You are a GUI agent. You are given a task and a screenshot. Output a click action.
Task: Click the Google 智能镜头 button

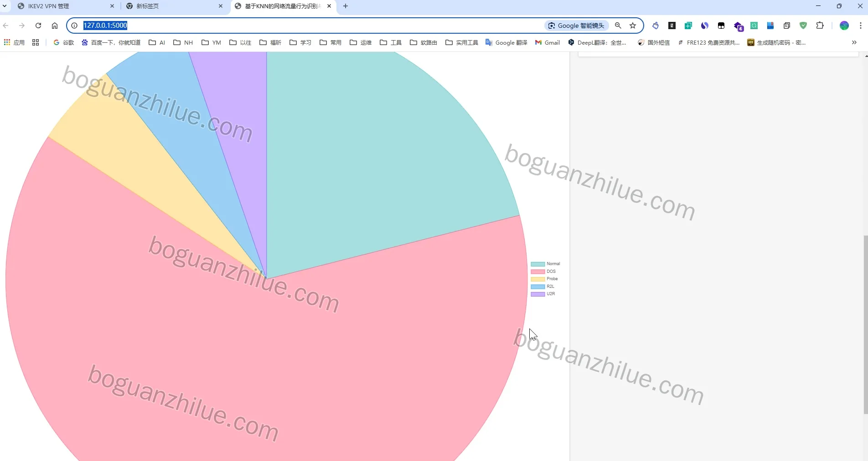click(x=576, y=26)
